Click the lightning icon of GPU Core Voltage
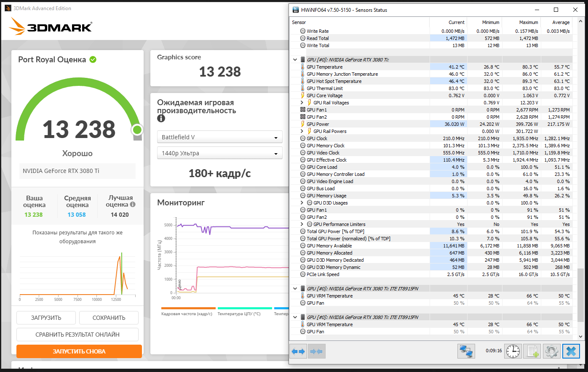 click(302, 96)
